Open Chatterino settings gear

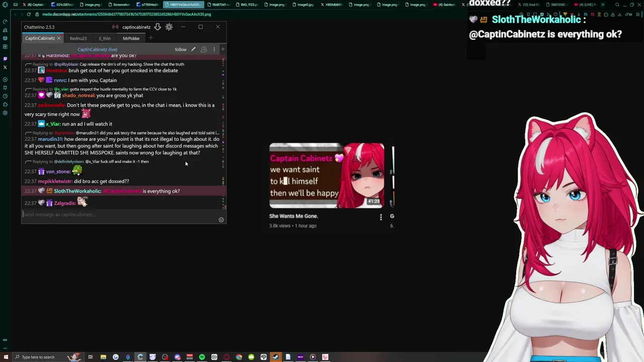coord(169,27)
